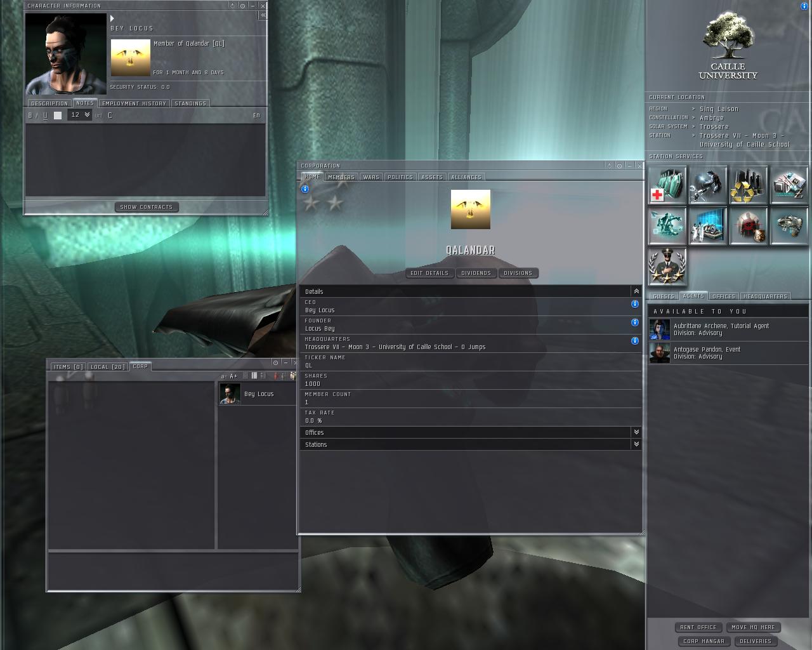Switch to the Description tab
812x650 pixels.
click(x=49, y=103)
